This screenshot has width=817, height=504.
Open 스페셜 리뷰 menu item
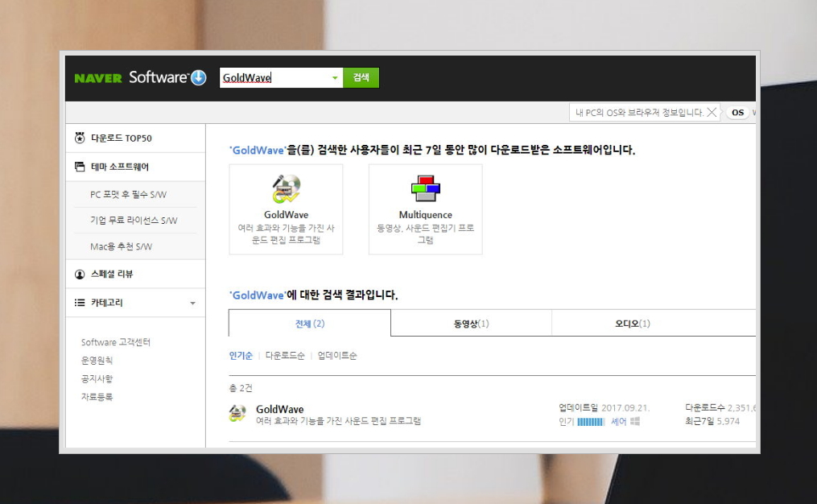pyautogui.click(x=112, y=275)
